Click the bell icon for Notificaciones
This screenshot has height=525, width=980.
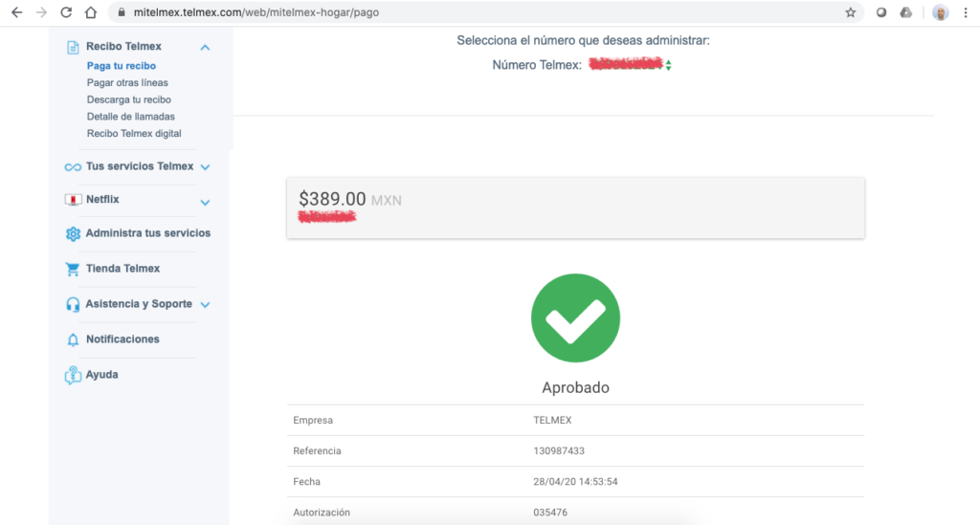(73, 339)
